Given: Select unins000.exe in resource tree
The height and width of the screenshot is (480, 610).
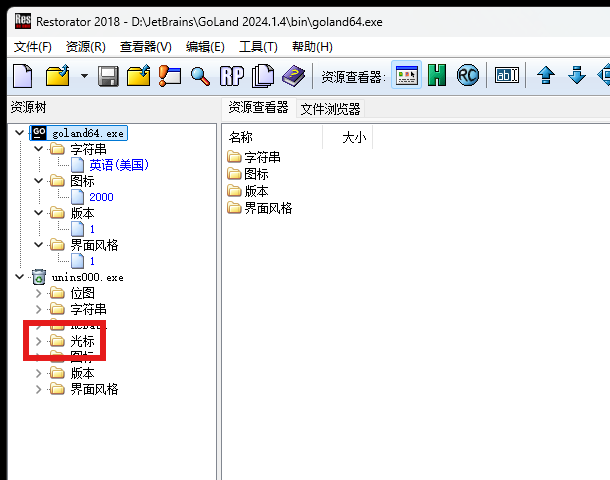Looking at the screenshot, I should coord(88,277).
